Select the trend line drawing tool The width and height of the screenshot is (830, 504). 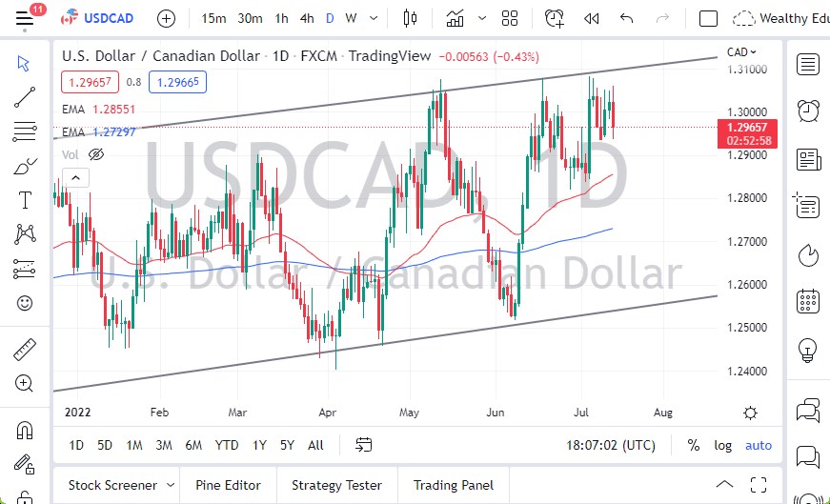pos(25,97)
